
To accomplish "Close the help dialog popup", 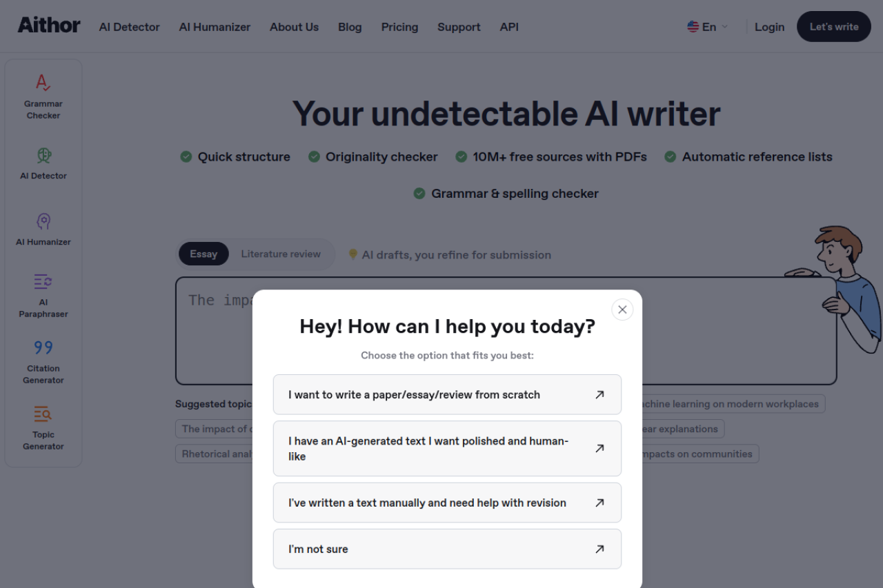I will coord(622,310).
